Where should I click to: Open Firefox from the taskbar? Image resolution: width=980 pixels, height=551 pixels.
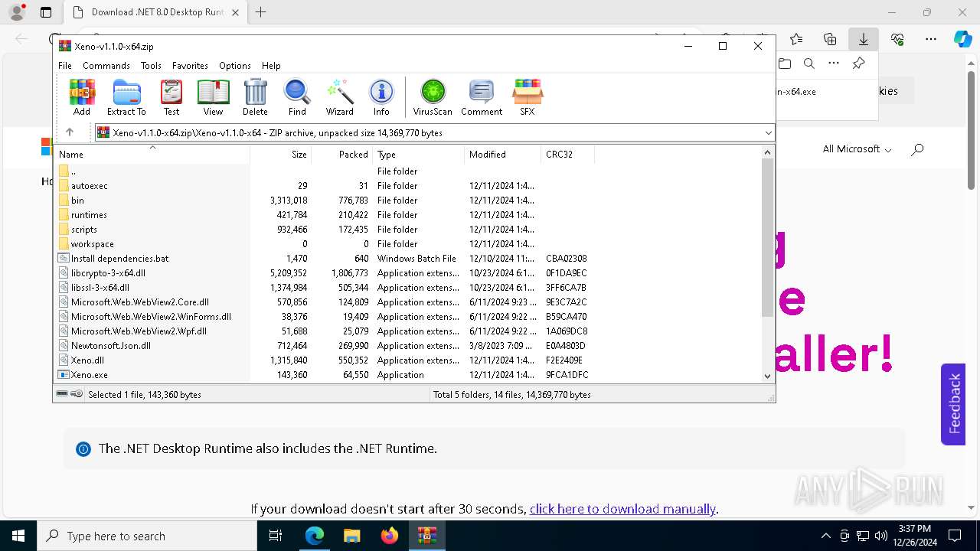[390, 536]
